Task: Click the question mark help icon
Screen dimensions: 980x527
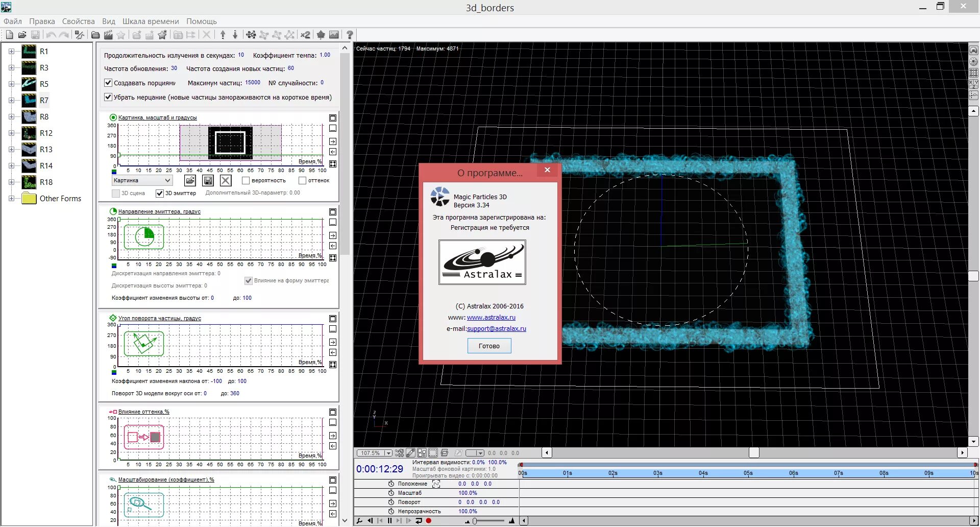Action: [350, 35]
